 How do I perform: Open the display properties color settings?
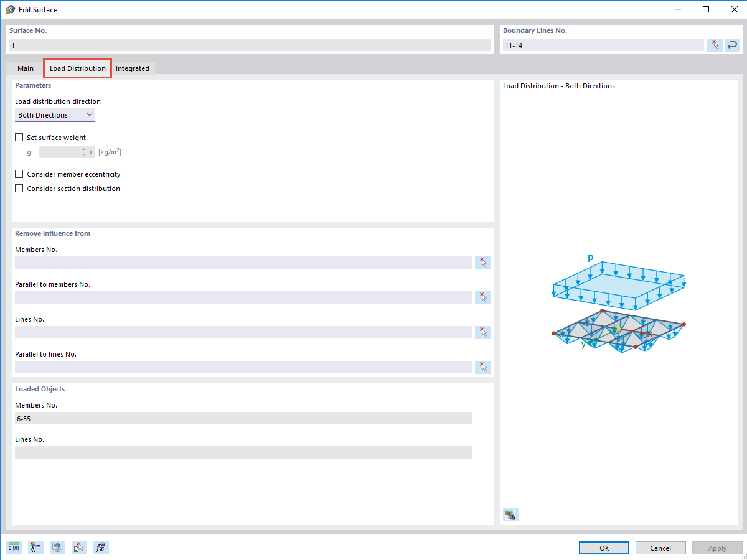coord(35,547)
